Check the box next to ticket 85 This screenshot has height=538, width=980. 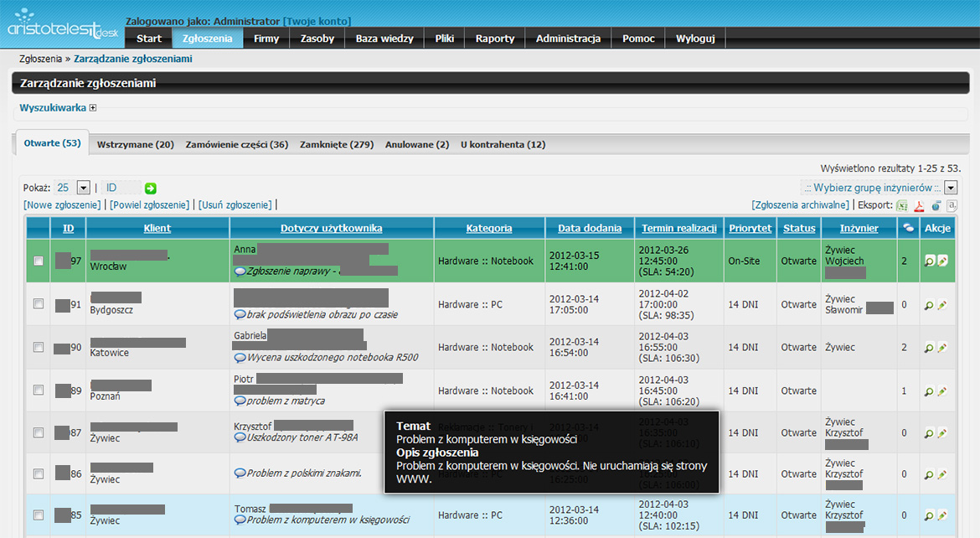(39, 515)
